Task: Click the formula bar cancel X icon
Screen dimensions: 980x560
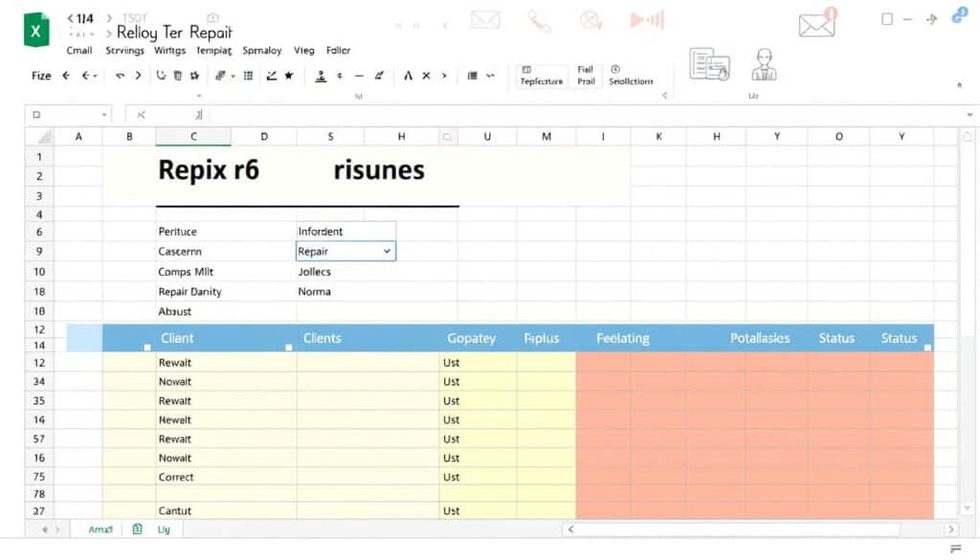Action: pos(142,115)
